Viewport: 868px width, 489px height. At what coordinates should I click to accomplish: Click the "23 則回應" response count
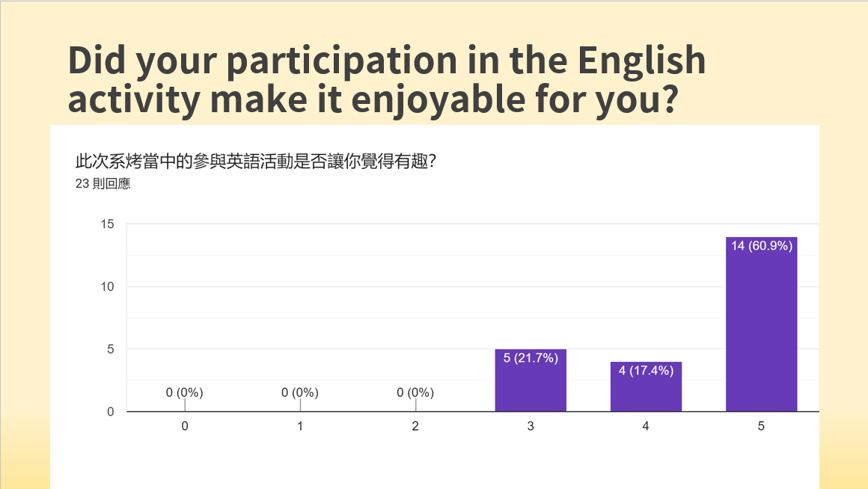coord(103,183)
